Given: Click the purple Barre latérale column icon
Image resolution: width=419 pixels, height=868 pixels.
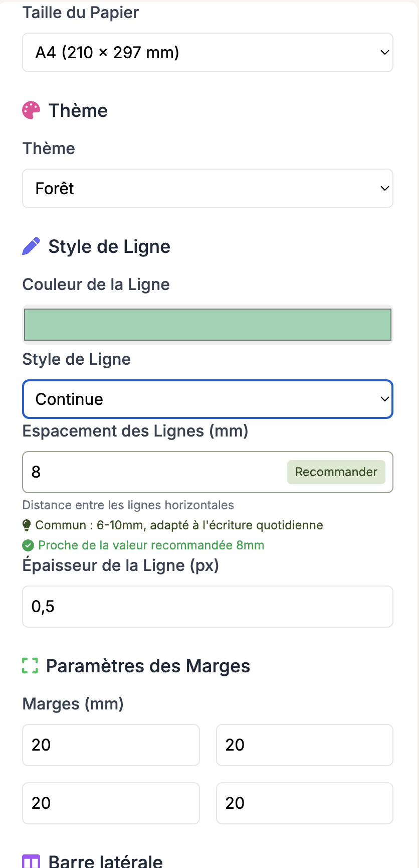Looking at the screenshot, I should [31, 861].
